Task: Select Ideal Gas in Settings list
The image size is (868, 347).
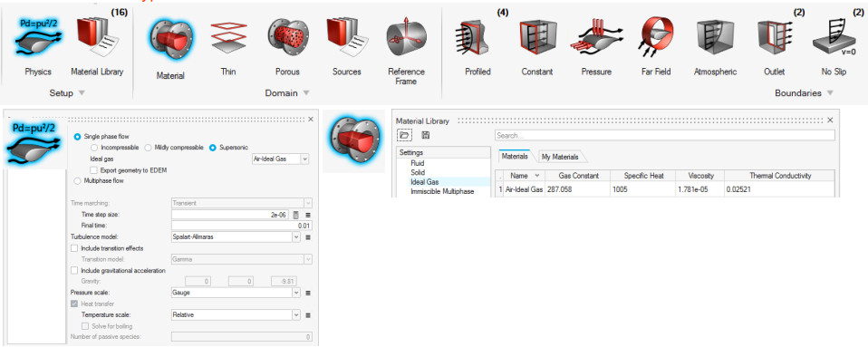Action: [425, 181]
